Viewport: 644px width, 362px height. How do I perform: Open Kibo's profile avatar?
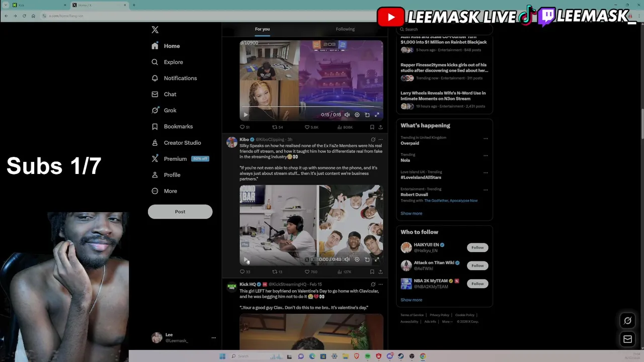[x=231, y=142]
